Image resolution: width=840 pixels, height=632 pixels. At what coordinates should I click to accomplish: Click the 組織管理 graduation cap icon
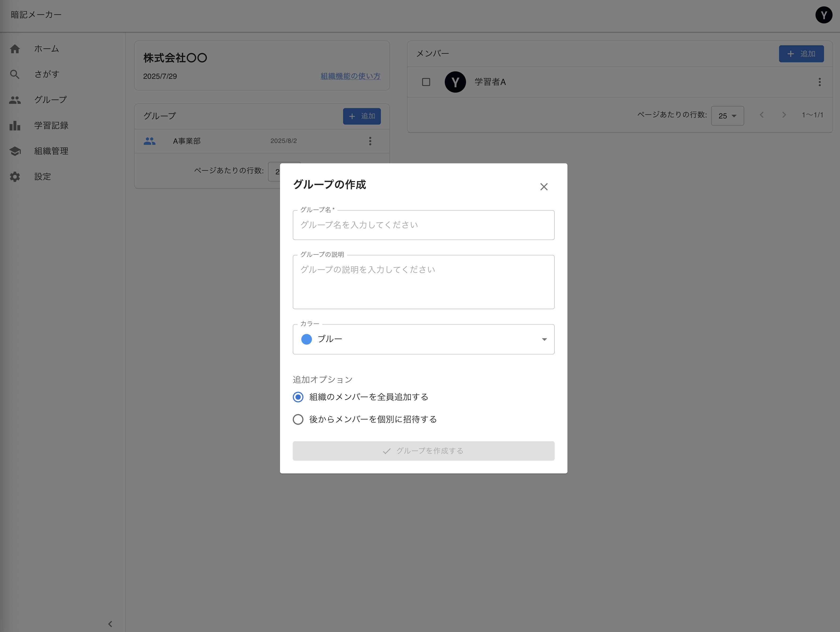[15, 151]
